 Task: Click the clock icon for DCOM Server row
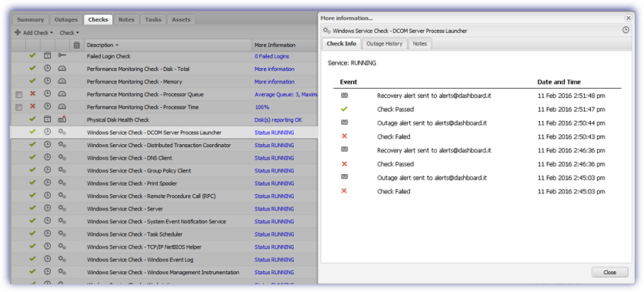47,132
